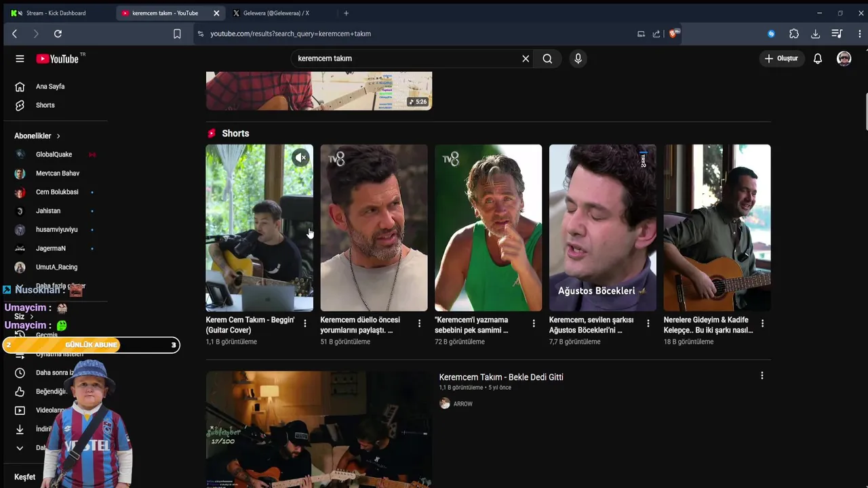
Task: Open the browser downloads panel
Action: [816, 34]
